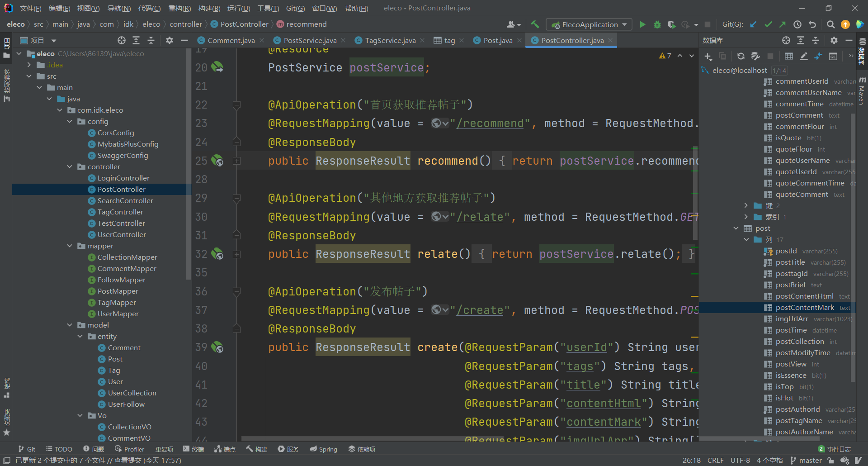Switch to the Comment.java tab
The image size is (868, 466).
(231, 40)
